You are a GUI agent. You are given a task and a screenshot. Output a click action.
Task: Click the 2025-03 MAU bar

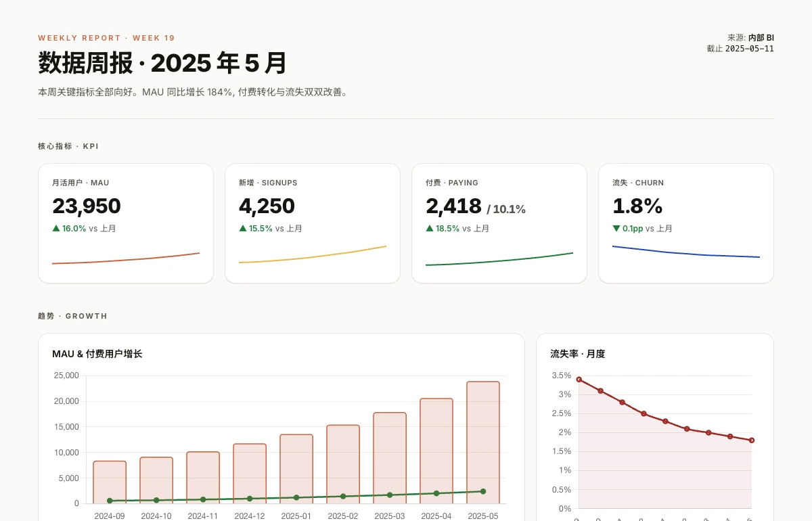(390, 458)
